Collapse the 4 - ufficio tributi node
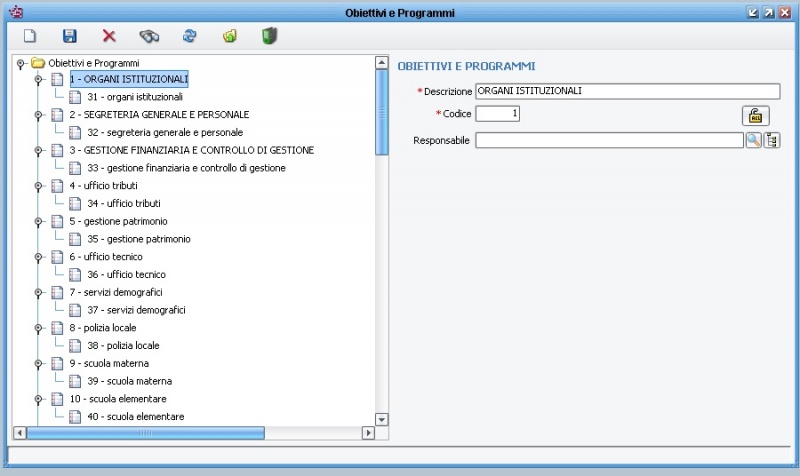Screen dimensions: 800x476 (38, 186)
